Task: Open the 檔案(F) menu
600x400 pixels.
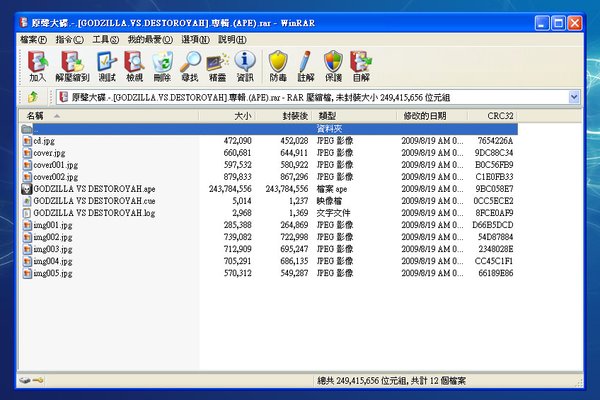Action: point(33,39)
